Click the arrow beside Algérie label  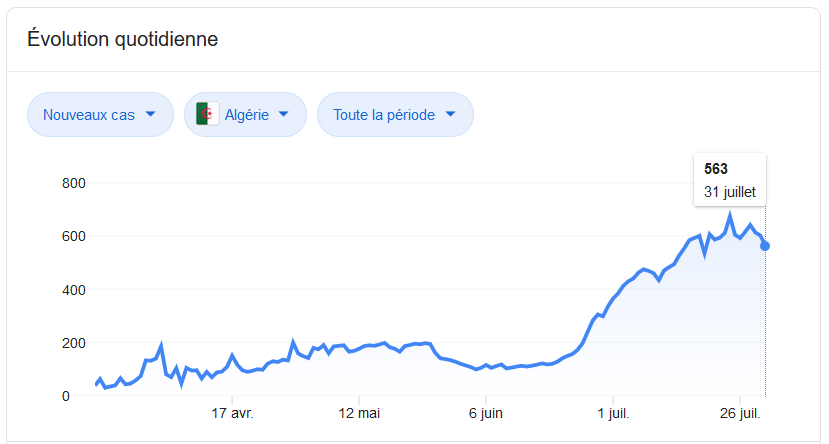tap(284, 114)
